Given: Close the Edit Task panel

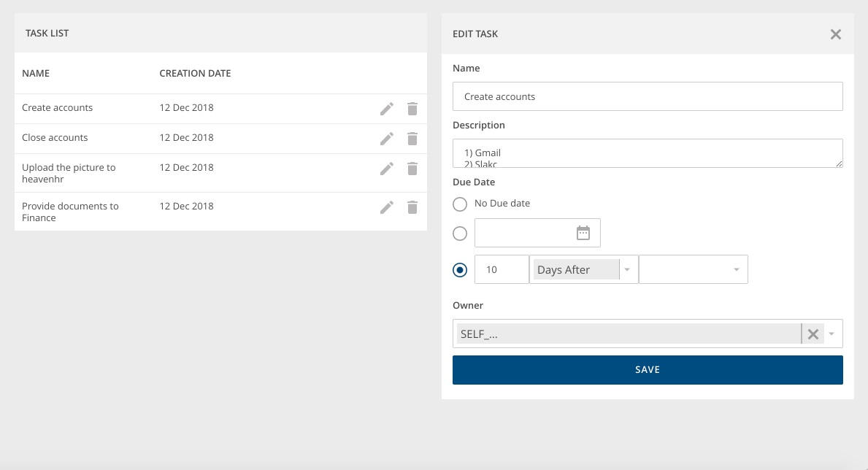Looking at the screenshot, I should [x=835, y=34].
